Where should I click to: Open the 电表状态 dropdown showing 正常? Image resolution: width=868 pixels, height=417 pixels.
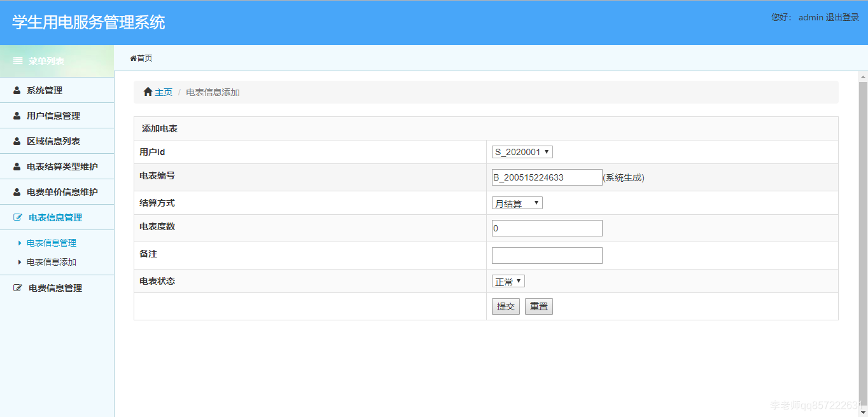coord(507,280)
